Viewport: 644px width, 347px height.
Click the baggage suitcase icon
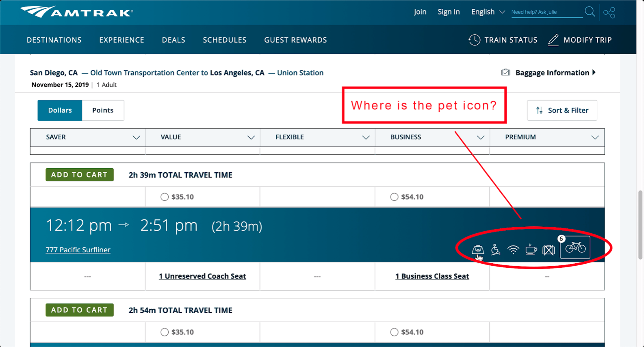(505, 72)
